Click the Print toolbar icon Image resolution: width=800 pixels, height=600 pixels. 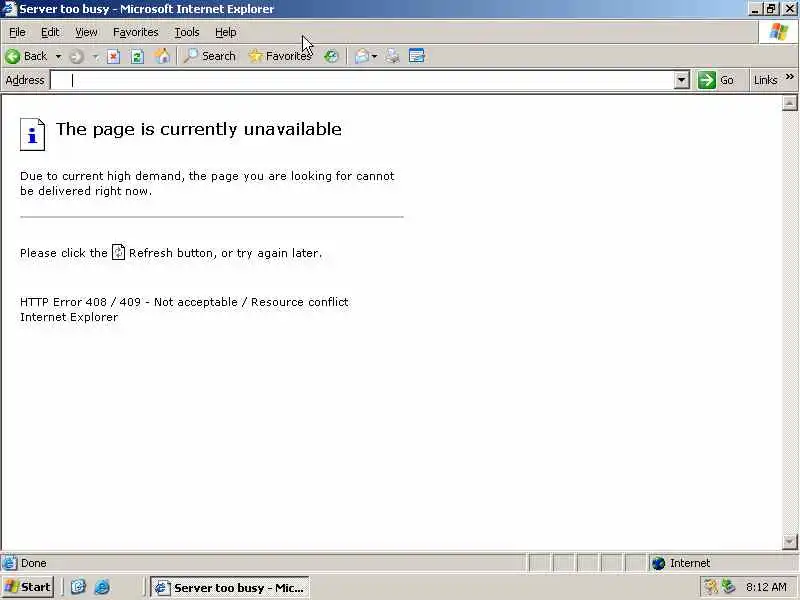[392, 56]
